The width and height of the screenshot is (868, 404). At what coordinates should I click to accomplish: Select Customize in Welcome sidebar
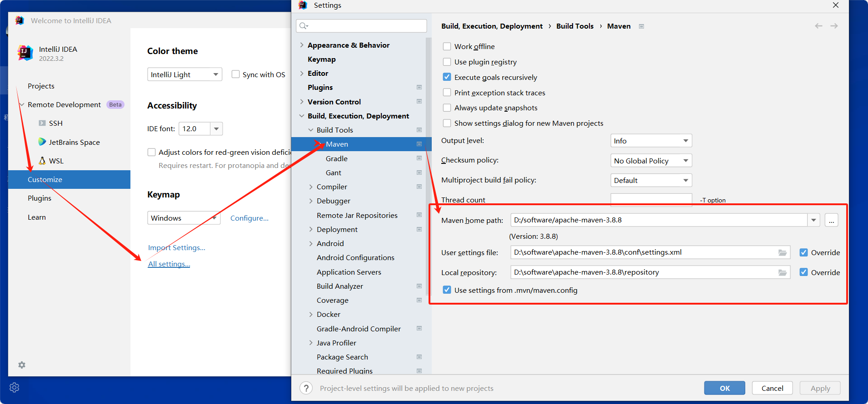click(69, 179)
